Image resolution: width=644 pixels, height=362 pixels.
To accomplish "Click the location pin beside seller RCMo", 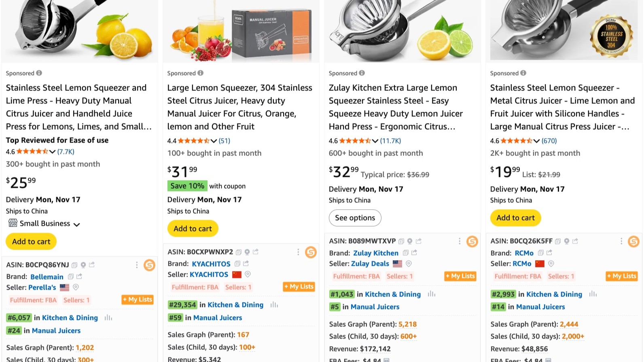I will pyautogui.click(x=550, y=263).
